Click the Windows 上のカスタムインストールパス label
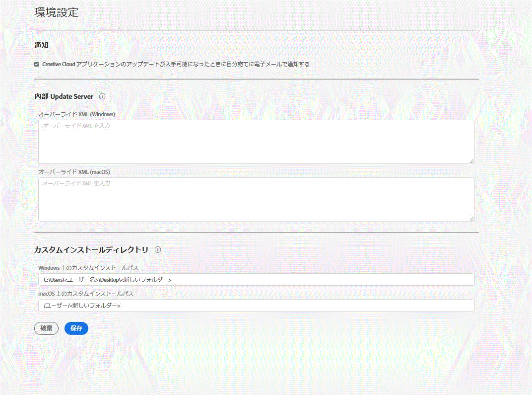532x395 pixels. [x=88, y=268]
